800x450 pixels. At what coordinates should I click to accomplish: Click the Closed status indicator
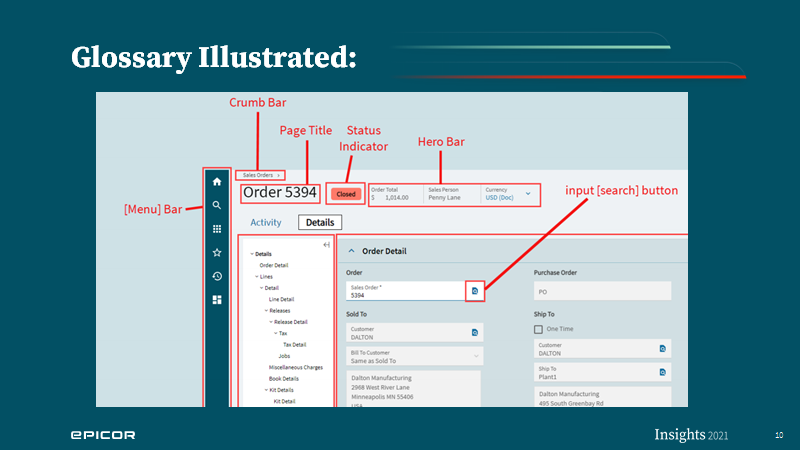346,194
